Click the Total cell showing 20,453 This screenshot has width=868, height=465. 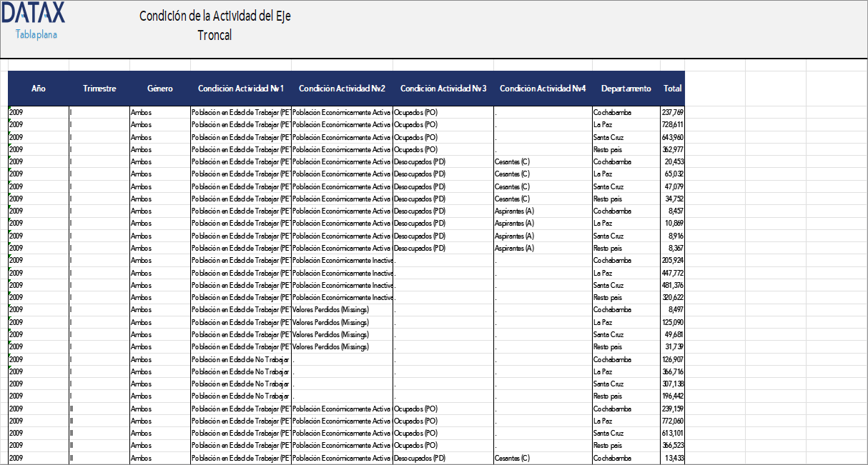coord(673,161)
